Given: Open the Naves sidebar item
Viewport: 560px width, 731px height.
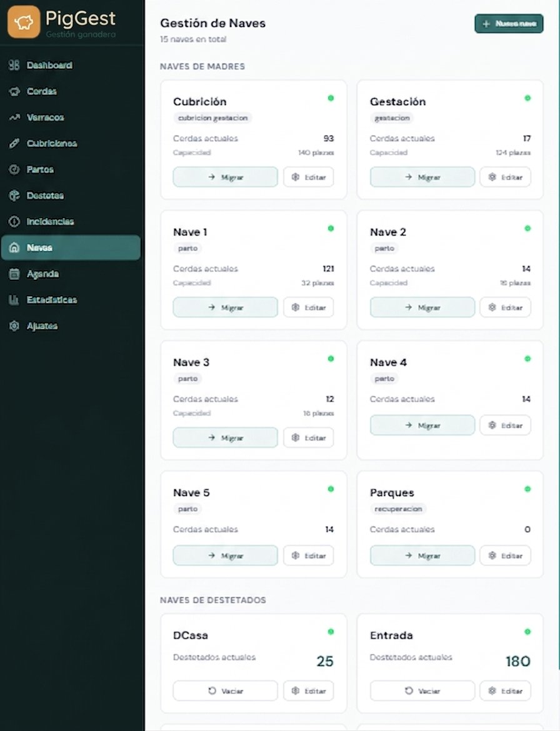Looking at the screenshot, I should [x=71, y=247].
